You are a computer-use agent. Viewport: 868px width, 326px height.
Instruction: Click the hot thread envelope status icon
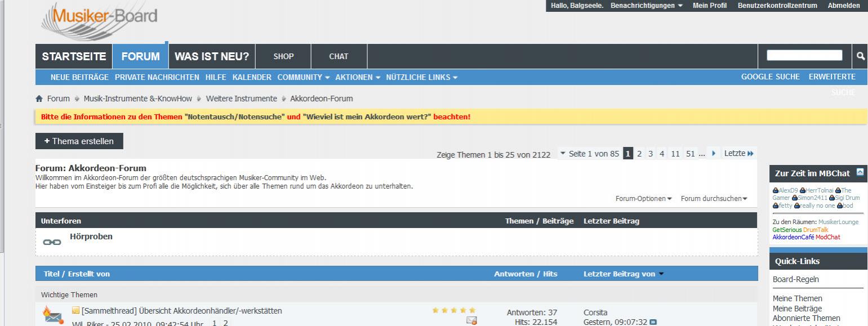click(52, 315)
